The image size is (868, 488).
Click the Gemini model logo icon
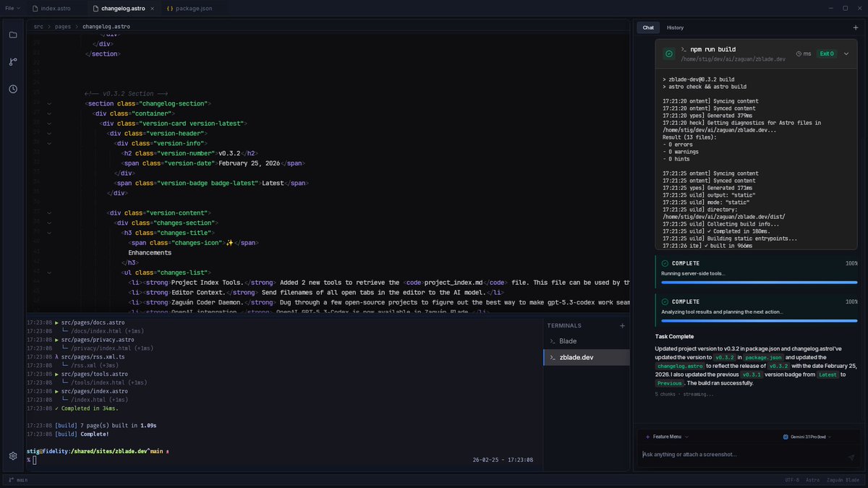click(x=786, y=437)
